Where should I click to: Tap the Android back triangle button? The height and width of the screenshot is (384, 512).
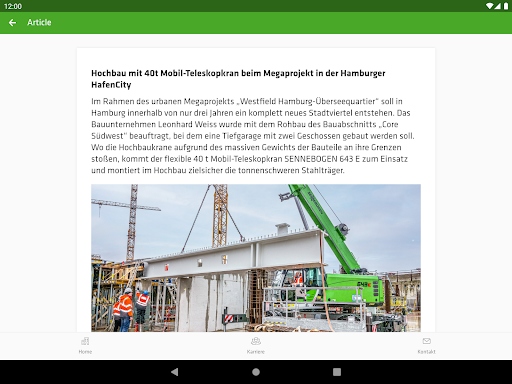[174, 372]
